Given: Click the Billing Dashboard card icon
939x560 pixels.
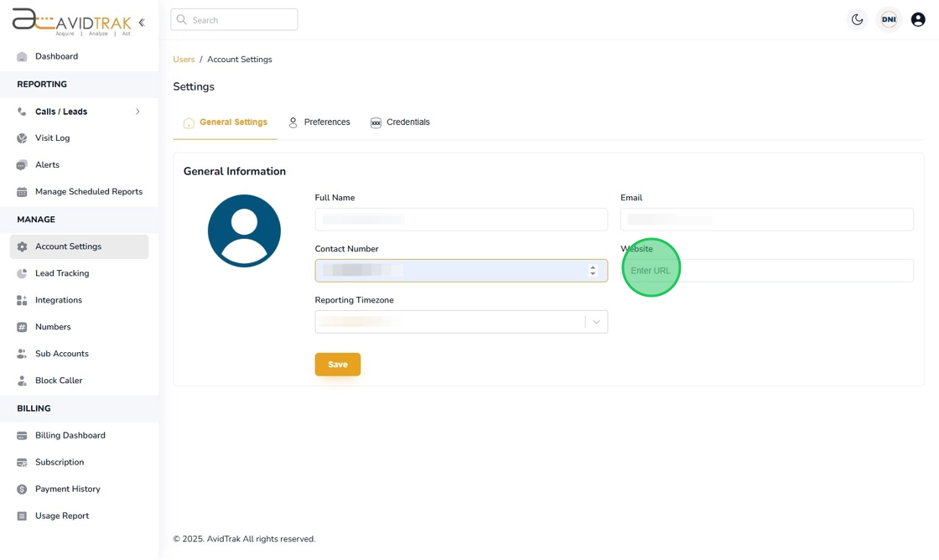Looking at the screenshot, I should pyautogui.click(x=22, y=436).
